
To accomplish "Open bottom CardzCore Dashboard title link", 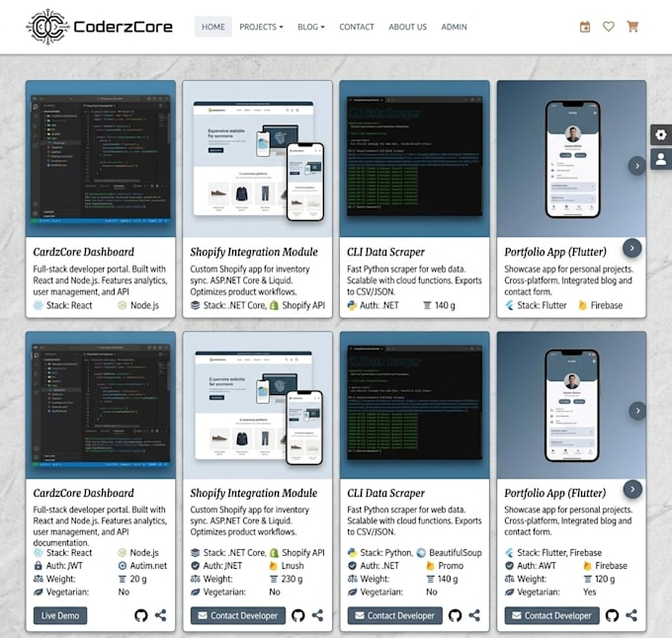I will pyautogui.click(x=84, y=493).
